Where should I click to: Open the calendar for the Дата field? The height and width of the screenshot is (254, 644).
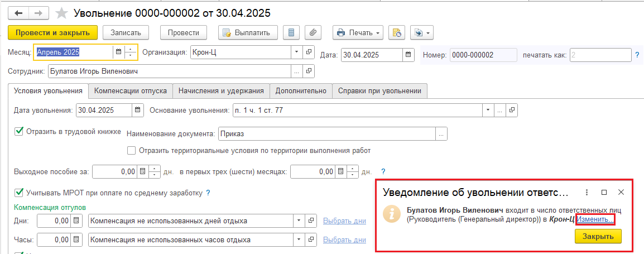[408, 55]
